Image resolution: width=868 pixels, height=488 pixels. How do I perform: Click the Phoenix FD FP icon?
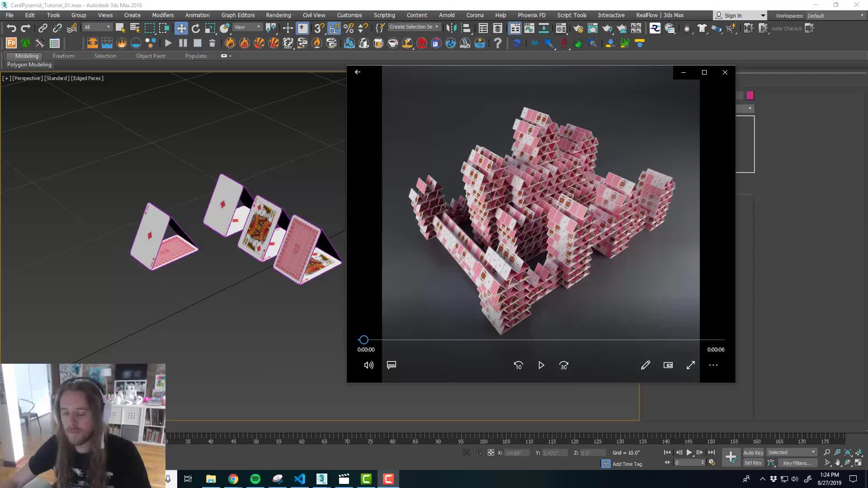click(11, 43)
